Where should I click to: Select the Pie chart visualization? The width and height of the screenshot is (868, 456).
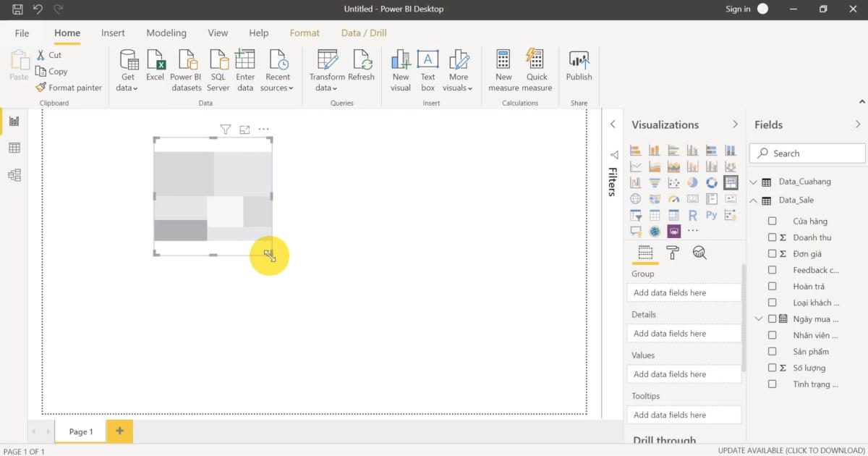click(x=692, y=182)
